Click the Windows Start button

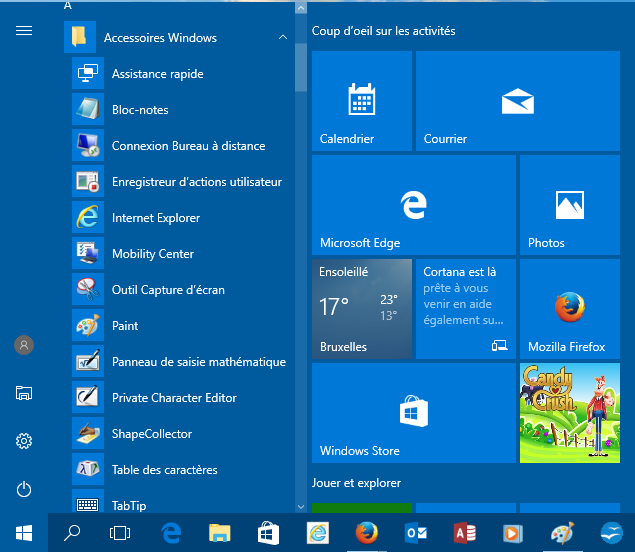pos(24,533)
